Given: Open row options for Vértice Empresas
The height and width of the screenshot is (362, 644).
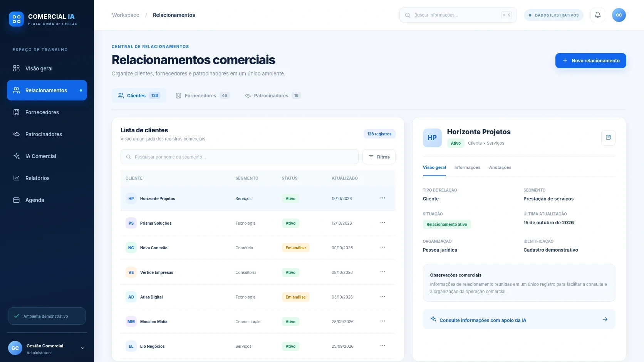Looking at the screenshot, I should coord(382,272).
